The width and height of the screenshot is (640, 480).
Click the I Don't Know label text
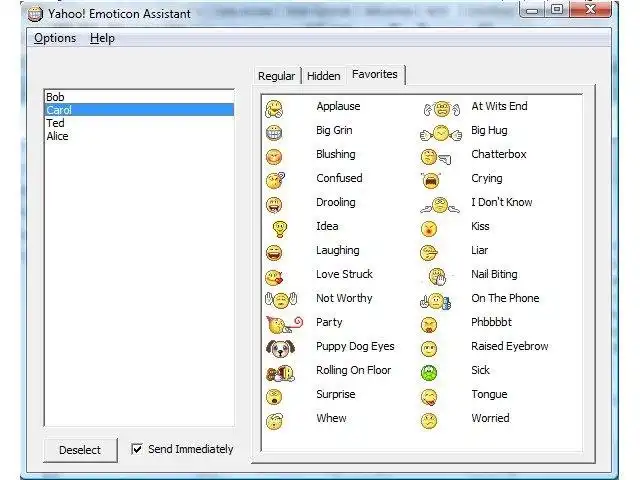(502, 202)
